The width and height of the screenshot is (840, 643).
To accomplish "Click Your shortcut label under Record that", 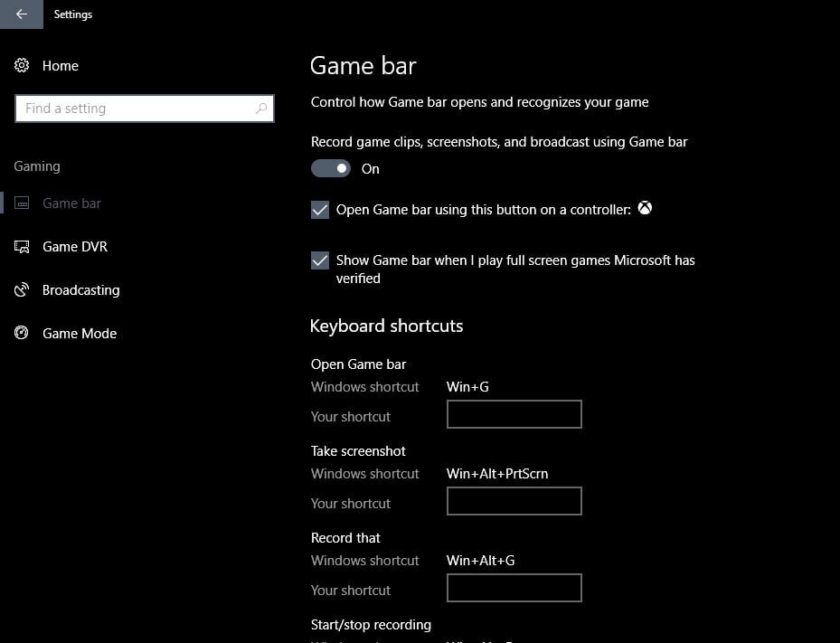I will pyautogui.click(x=351, y=591).
